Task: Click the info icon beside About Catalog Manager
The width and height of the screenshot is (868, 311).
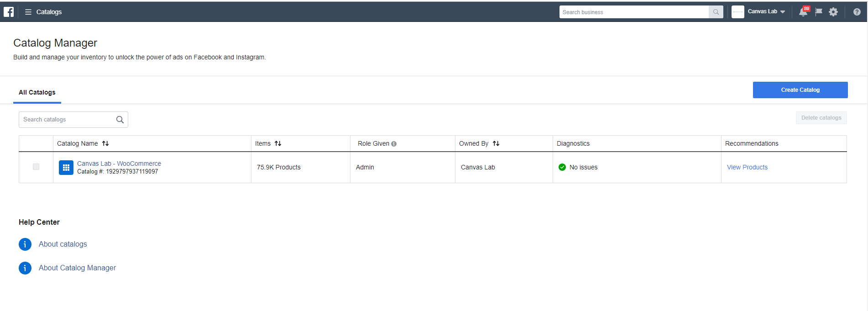Action: (x=25, y=268)
